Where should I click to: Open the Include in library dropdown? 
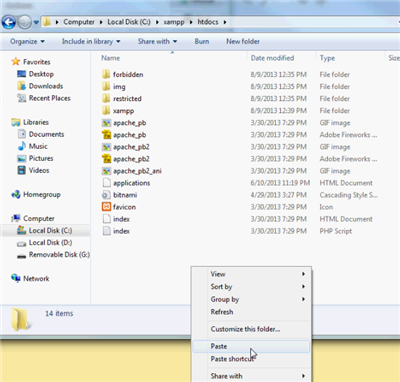pos(91,41)
